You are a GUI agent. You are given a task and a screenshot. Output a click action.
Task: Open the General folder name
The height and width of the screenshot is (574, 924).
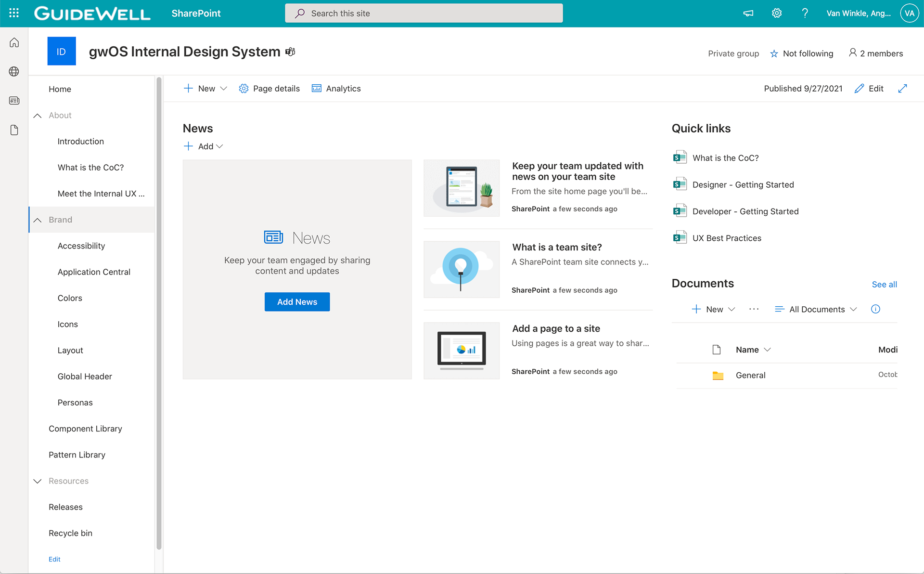[750, 376]
